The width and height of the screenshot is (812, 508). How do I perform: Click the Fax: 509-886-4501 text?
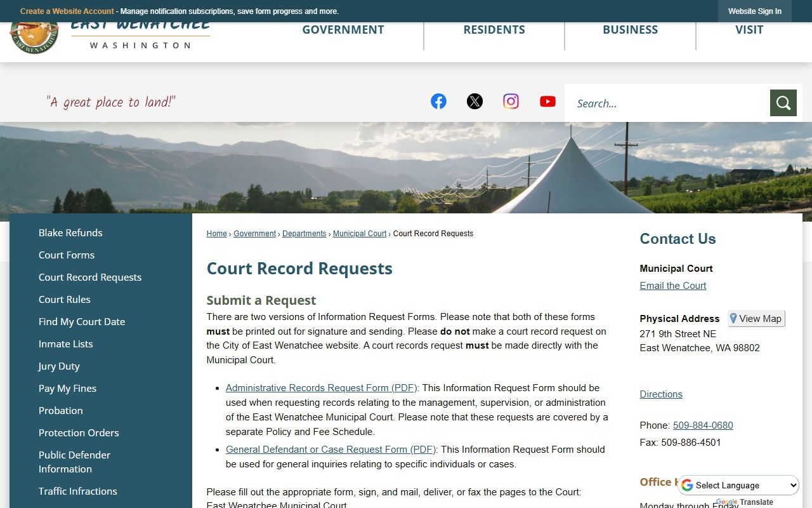click(680, 442)
